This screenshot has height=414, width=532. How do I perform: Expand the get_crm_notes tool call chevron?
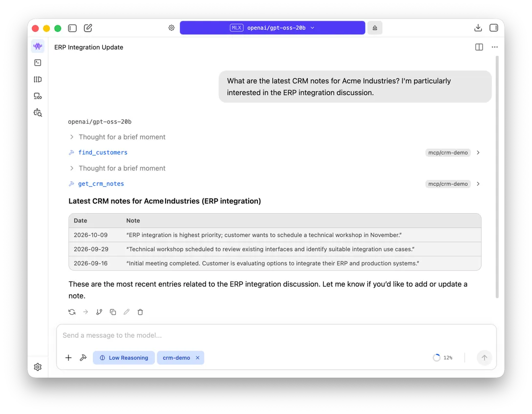coord(478,184)
